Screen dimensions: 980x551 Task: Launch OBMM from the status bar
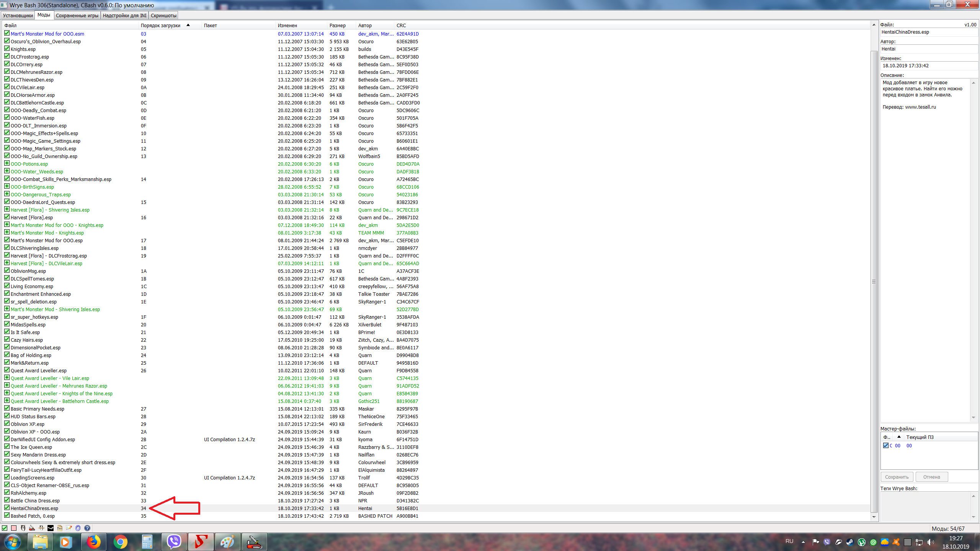click(41, 528)
